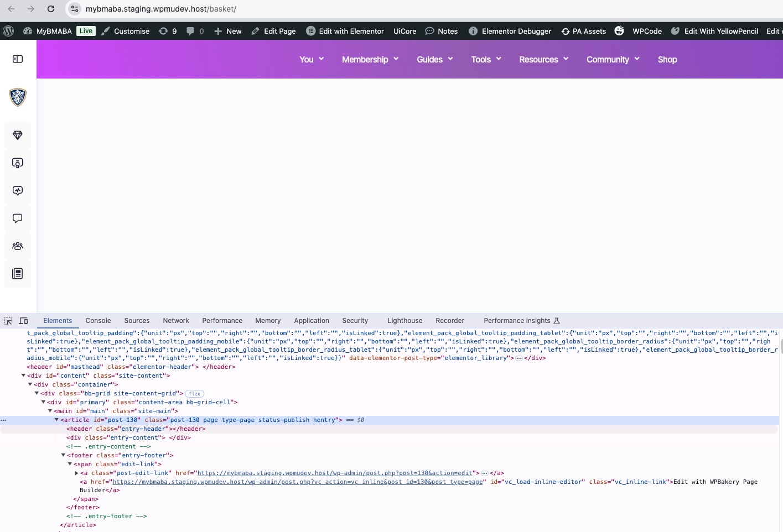Click Customise in the admin bar
This screenshot has width=783, height=532.
[126, 31]
